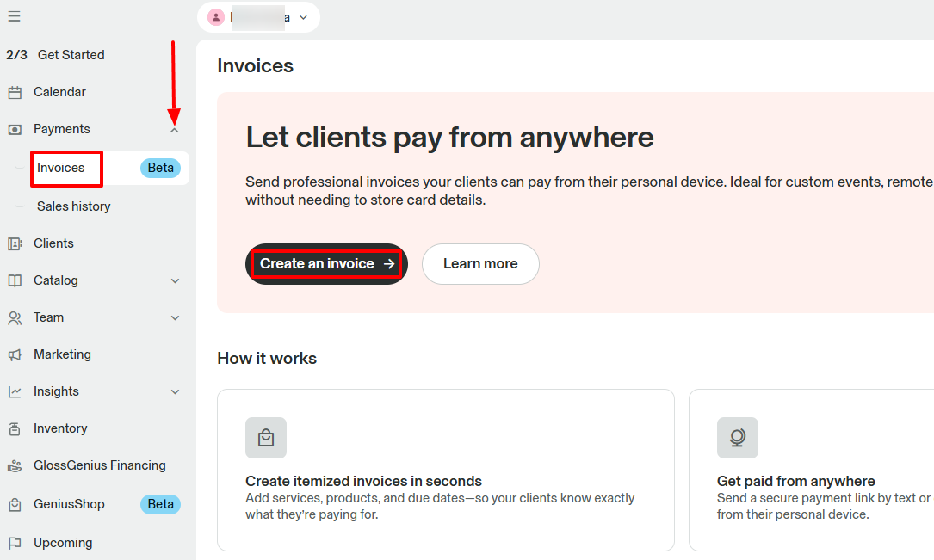Screen dimensions: 934x560
Task: Open the Marketing section
Action: click(x=61, y=354)
